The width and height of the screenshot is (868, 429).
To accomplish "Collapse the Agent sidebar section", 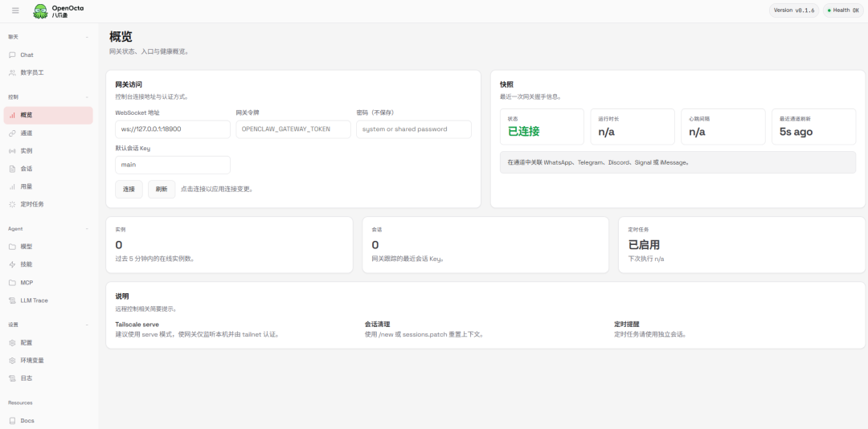I will pos(87,229).
